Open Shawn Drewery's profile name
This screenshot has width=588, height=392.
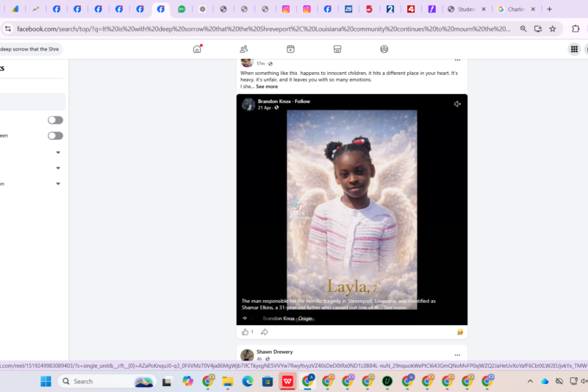coord(274,352)
